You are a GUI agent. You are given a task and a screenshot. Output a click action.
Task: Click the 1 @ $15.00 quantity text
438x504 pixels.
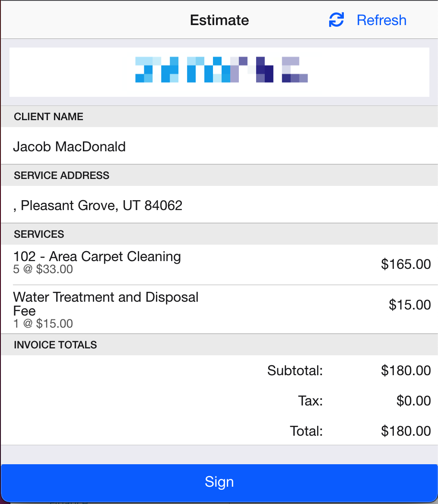pyautogui.click(x=43, y=324)
